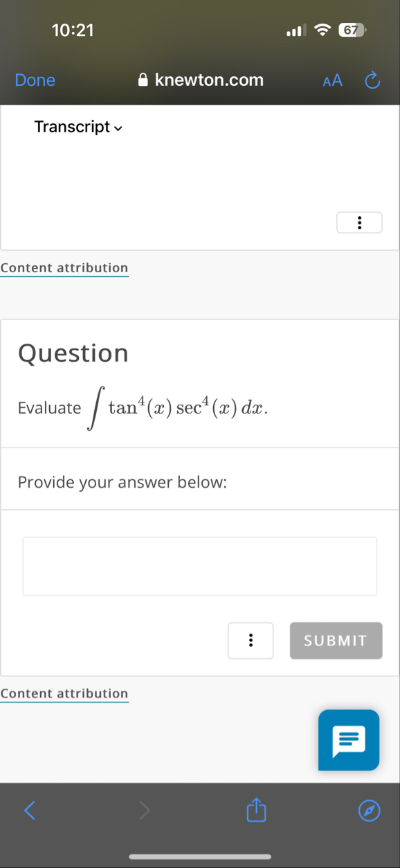Image resolution: width=400 pixels, height=868 pixels.
Task: Open the three-dot menu above Content attribution
Action: [x=359, y=222]
